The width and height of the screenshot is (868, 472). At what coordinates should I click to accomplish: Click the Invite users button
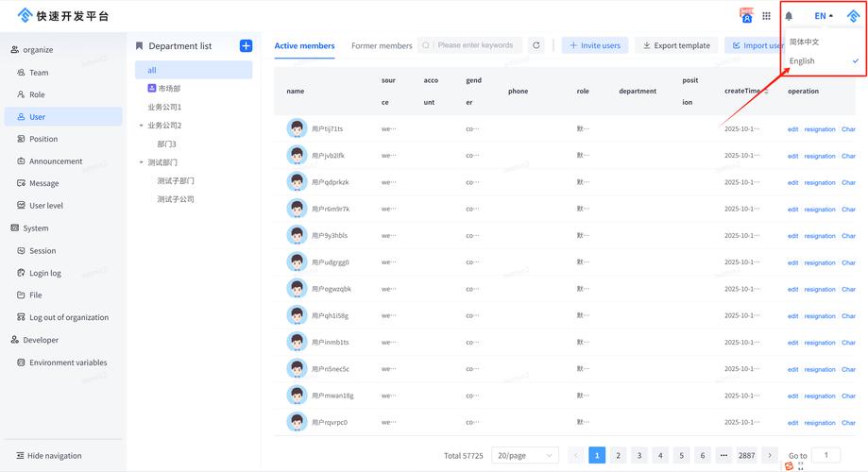click(x=594, y=45)
